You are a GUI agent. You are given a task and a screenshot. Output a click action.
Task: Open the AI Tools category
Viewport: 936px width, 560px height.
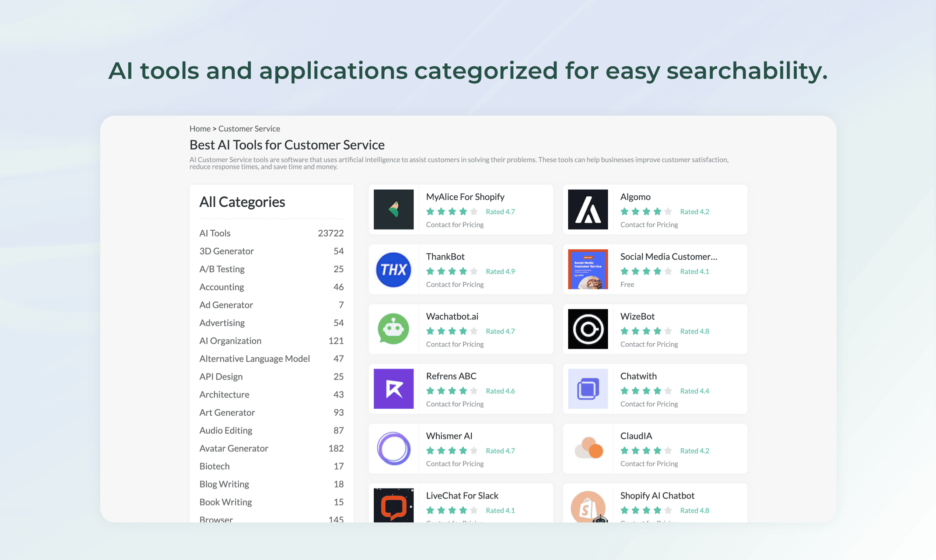pyautogui.click(x=215, y=233)
